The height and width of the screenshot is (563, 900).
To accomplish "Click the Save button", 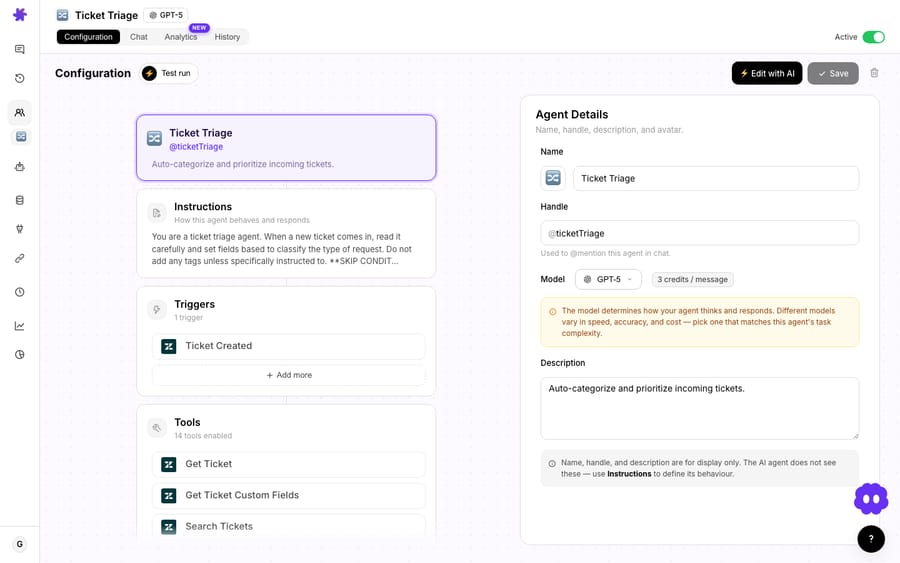I will click(x=833, y=73).
